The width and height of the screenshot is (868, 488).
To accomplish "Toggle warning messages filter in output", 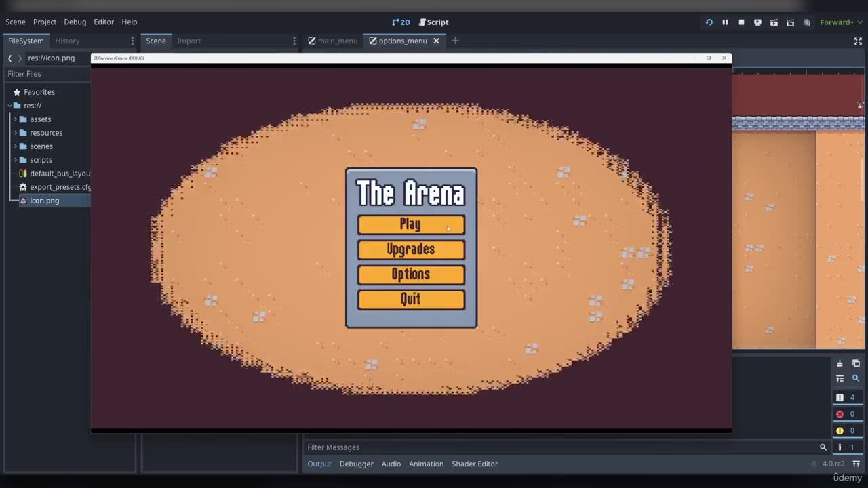I will (847, 430).
